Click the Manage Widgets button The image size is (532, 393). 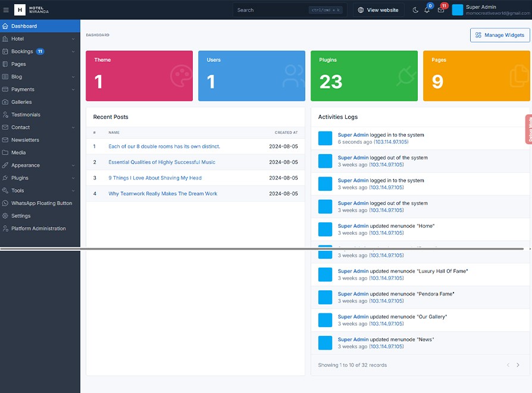[x=500, y=35]
